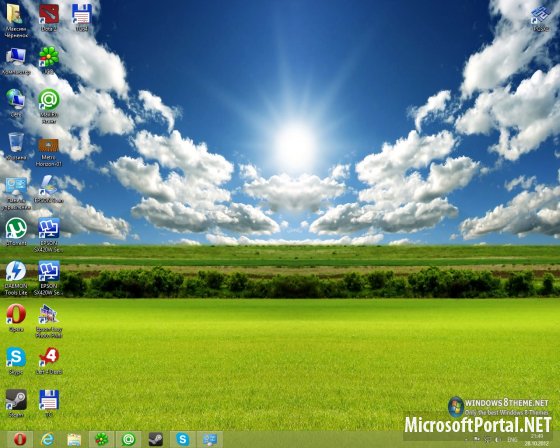Launch DAEMON Tools Lite desktop shortcut
This screenshot has height=448, width=560.
16,278
